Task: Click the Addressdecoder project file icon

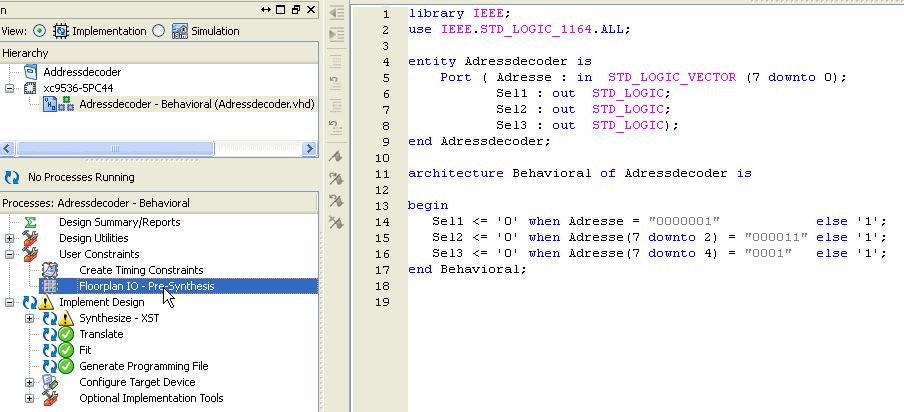Action: coord(31,72)
